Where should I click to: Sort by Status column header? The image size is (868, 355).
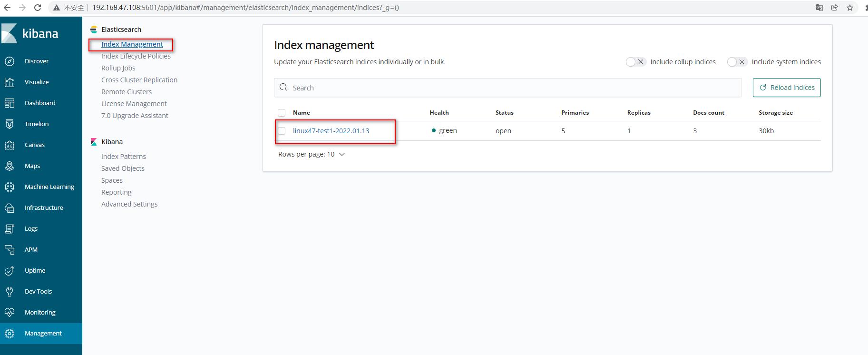[x=505, y=113]
